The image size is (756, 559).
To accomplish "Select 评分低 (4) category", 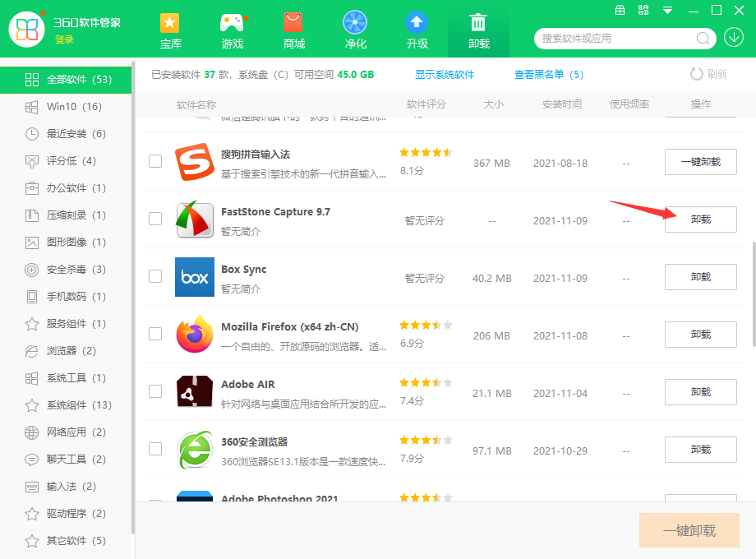I will point(66,161).
